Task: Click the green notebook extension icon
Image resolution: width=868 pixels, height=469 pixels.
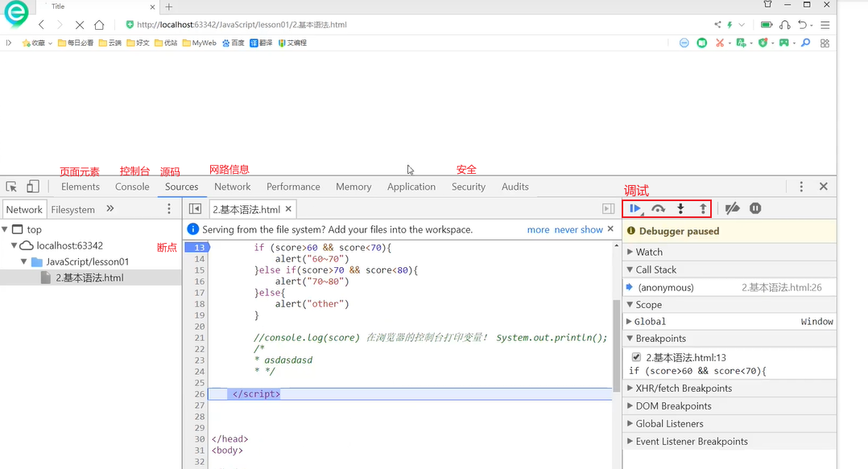Action: [702, 43]
